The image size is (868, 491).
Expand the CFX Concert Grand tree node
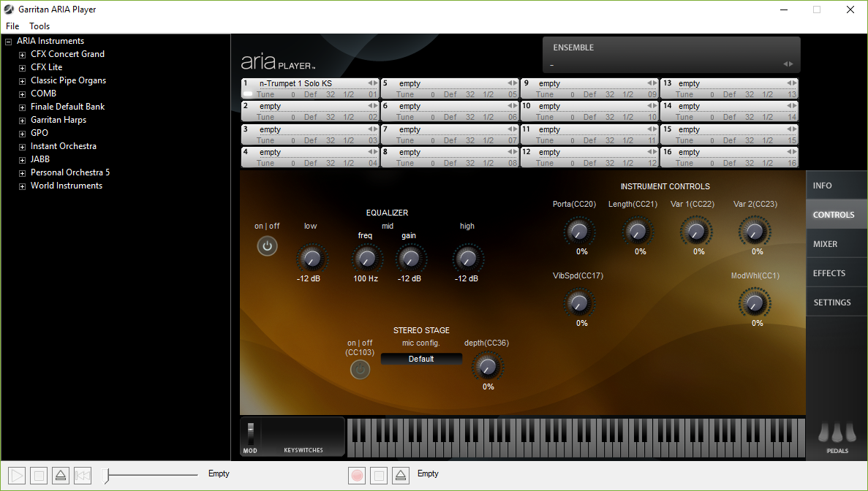[x=22, y=55]
